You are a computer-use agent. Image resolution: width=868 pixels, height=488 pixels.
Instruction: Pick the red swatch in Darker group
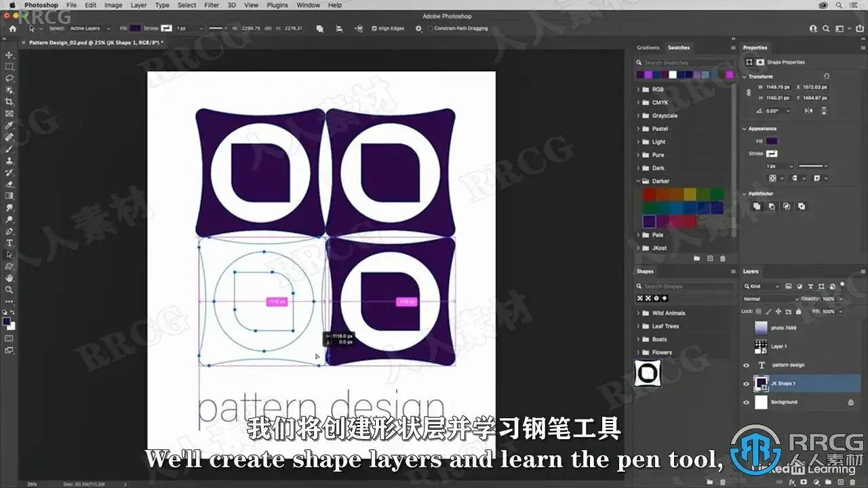click(x=648, y=195)
